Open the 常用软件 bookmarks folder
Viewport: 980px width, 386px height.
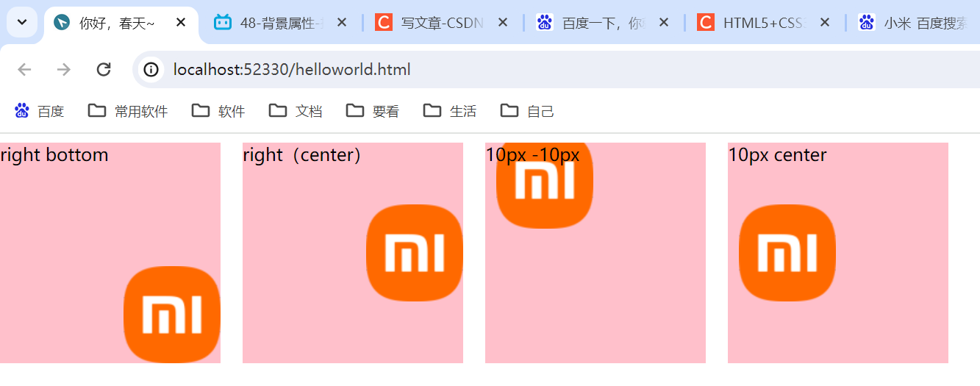pyautogui.click(x=128, y=111)
